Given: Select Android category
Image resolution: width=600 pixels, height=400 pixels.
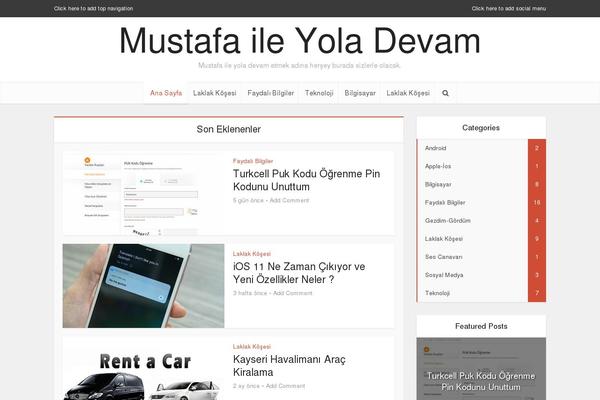Looking at the screenshot, I should point(435,148).
